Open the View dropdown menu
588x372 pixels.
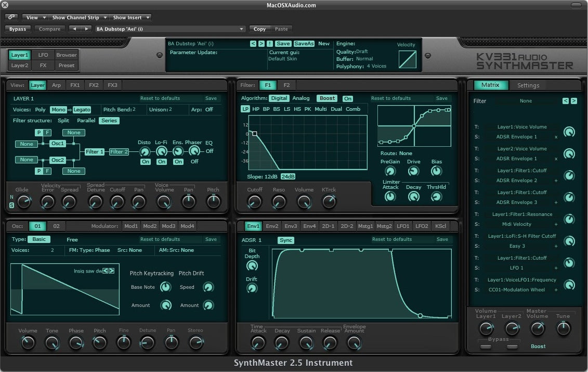(35, 17)
